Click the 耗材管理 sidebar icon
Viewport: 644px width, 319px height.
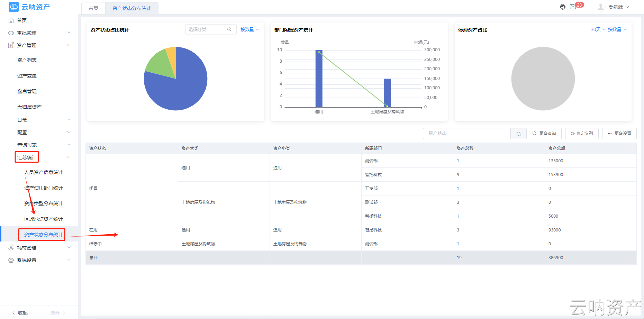click(11, 248)
